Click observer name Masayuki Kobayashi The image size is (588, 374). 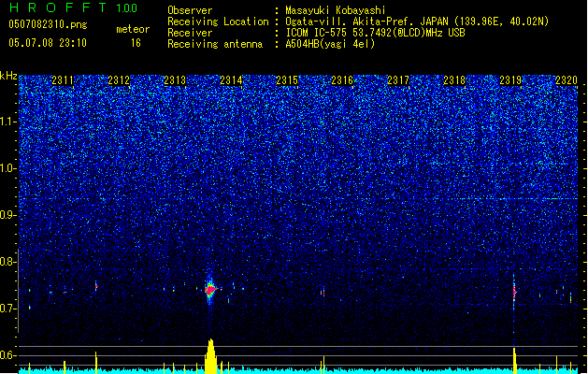(336, 10)
